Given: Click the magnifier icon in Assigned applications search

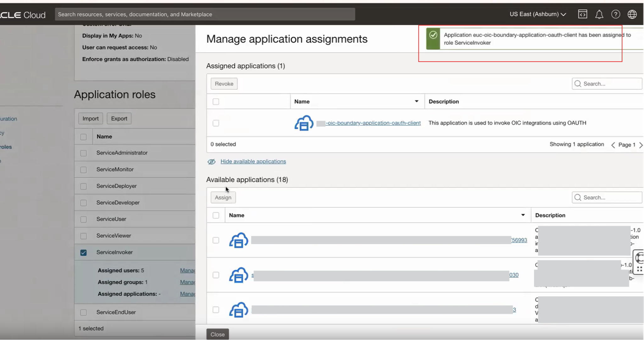Looking at the screenshot, I should pyautogui.click(x=578, y=84).
